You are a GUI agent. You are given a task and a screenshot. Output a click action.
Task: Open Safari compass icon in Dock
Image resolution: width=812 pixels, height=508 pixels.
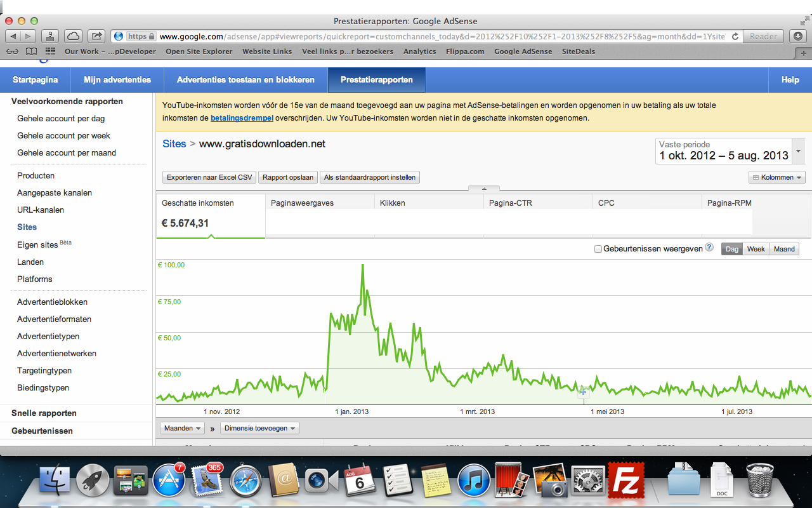click(246, 480)
